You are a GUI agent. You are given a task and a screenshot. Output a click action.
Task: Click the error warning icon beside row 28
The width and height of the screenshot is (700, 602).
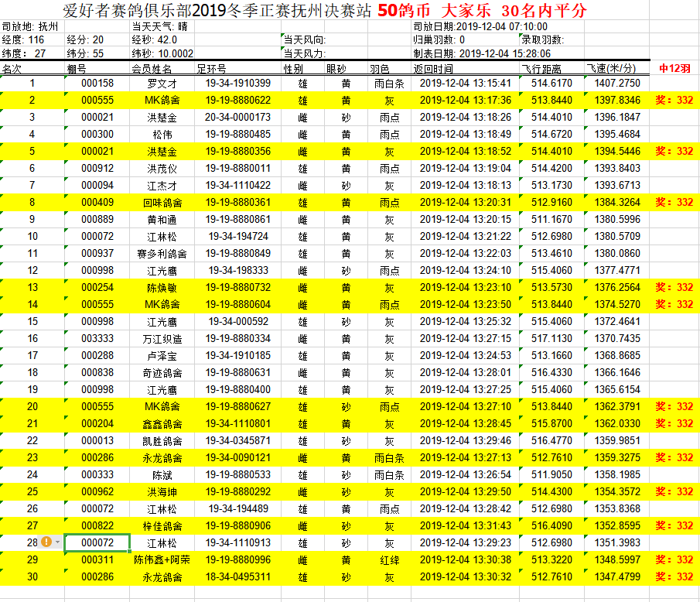pos(46,542)
